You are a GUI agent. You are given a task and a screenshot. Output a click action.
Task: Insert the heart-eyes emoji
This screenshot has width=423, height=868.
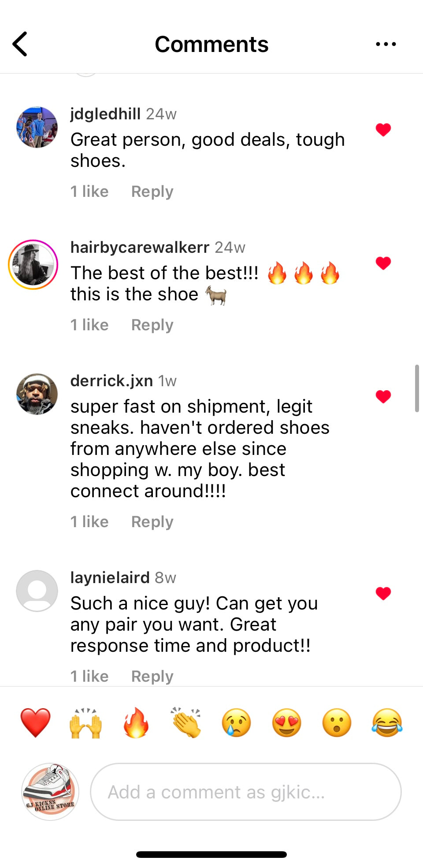click(x=287, y=723)
